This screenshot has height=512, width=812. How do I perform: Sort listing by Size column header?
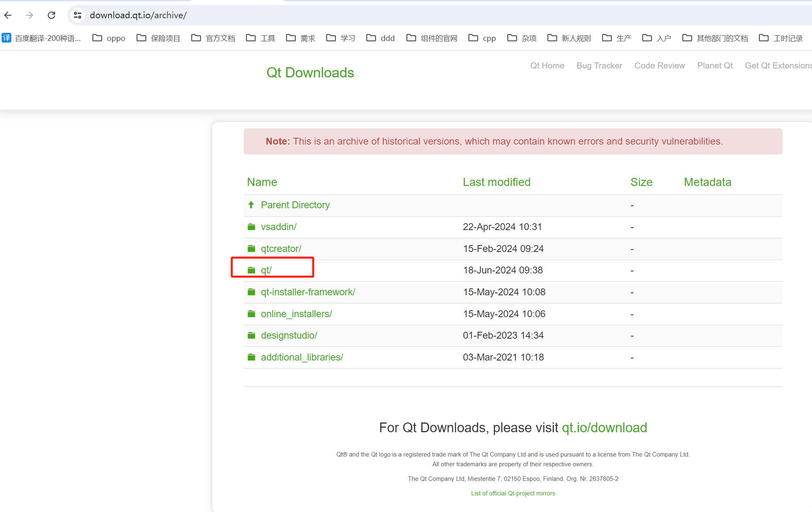click(641, 182)
